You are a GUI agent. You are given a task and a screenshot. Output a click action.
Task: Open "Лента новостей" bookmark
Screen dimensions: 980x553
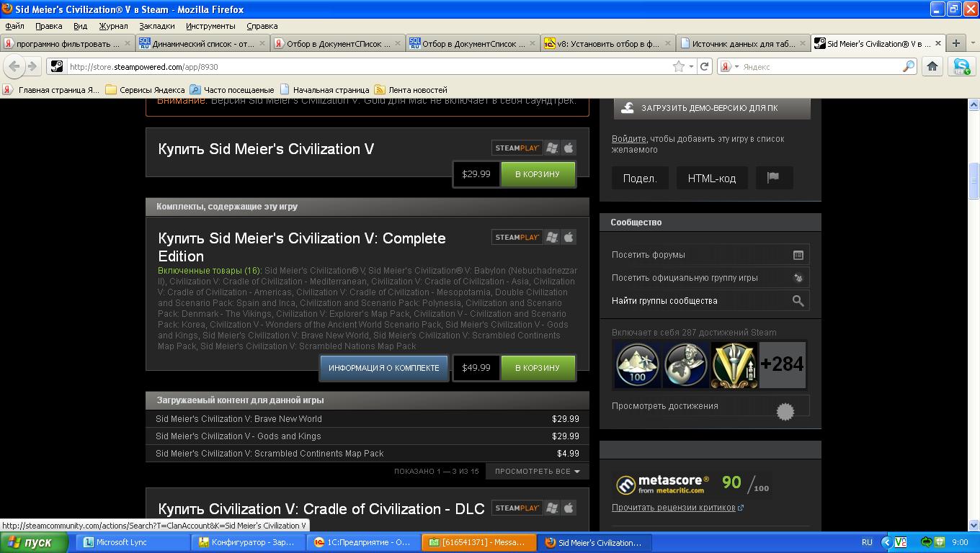click(x=411, y=90)
